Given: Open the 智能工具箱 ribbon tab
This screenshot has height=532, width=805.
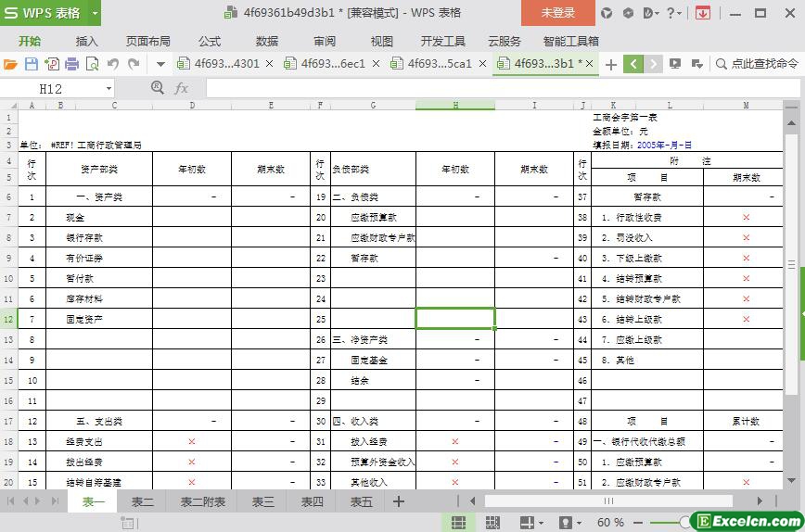Looking at the screenshot, I should (571, 42).
